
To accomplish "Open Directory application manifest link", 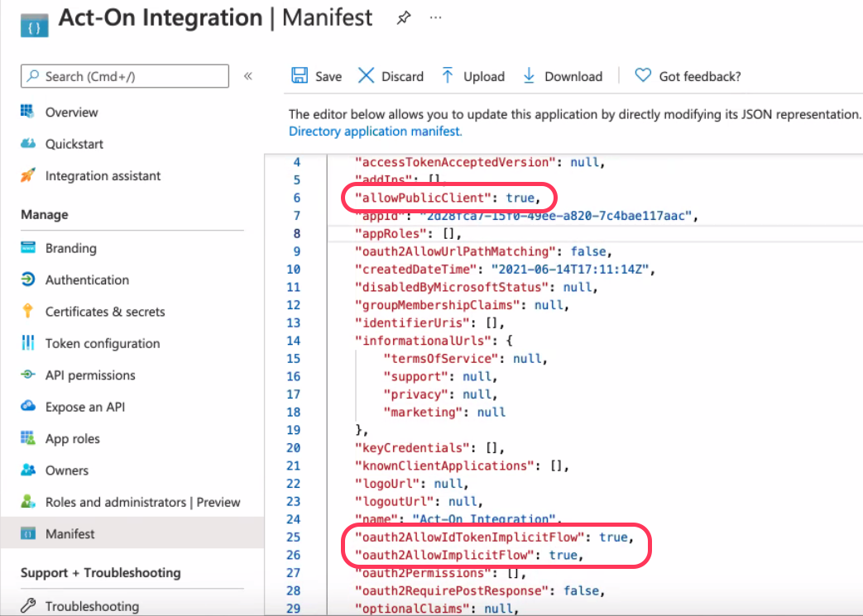I will point(376,131).
